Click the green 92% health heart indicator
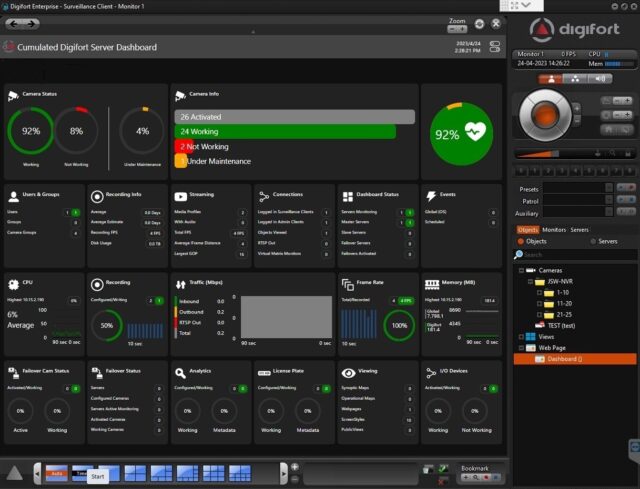640x489 pixels. pos(461,134)
